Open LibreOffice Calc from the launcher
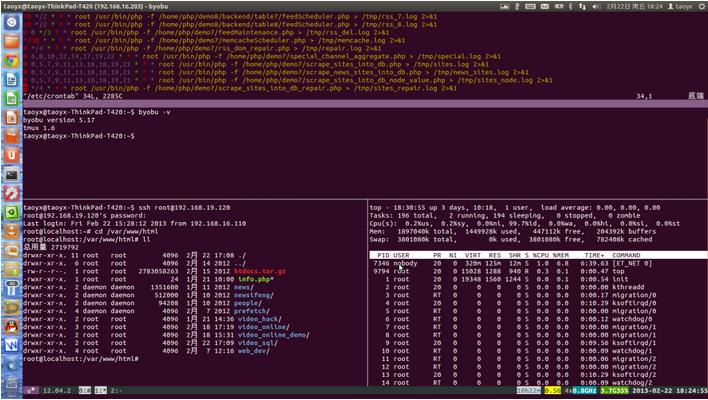The image size is (708, 400). [x=11, y=99]
